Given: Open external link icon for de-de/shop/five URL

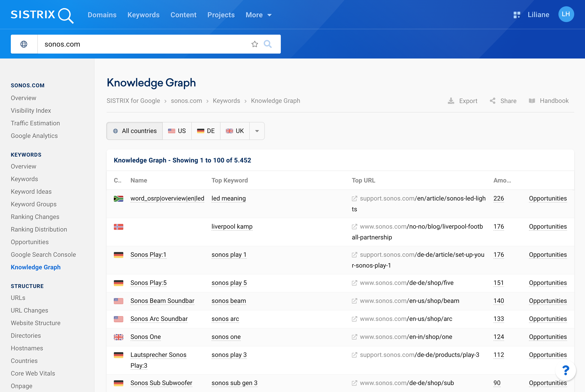Looking at the screenshot, I should [354, 283].
